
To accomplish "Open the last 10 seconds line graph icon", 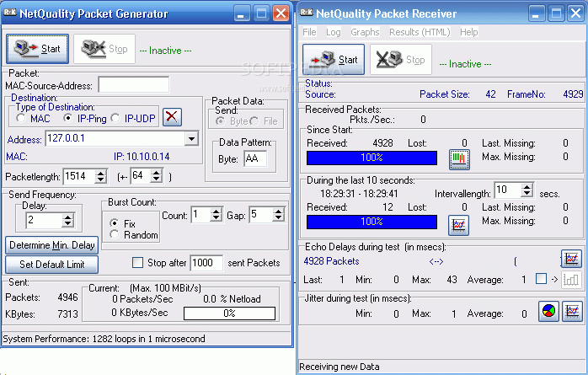I will pyautogui.click(x=458, y=225).
